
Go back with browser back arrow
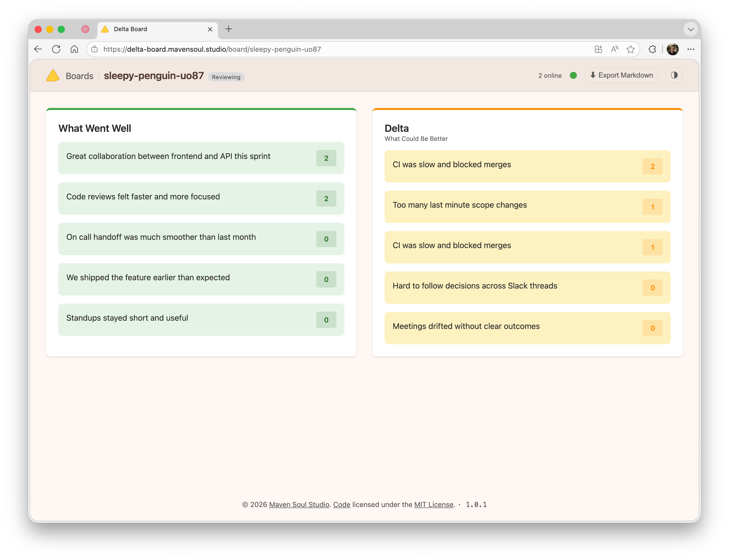(38, 49)
